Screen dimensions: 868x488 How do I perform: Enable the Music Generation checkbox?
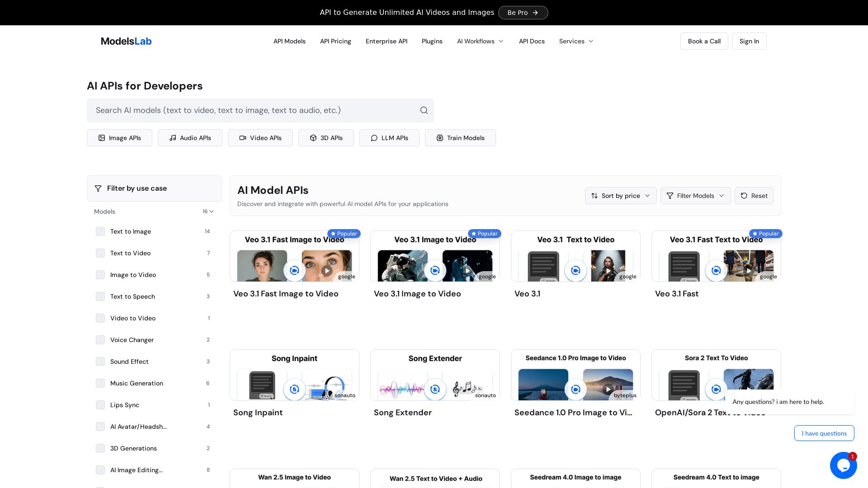click(100, 383)
